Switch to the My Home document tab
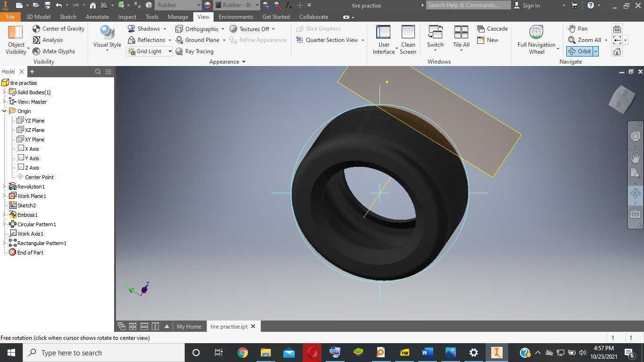Image resolution: width=644 pixels, height=362 pixels. point(189,326)
